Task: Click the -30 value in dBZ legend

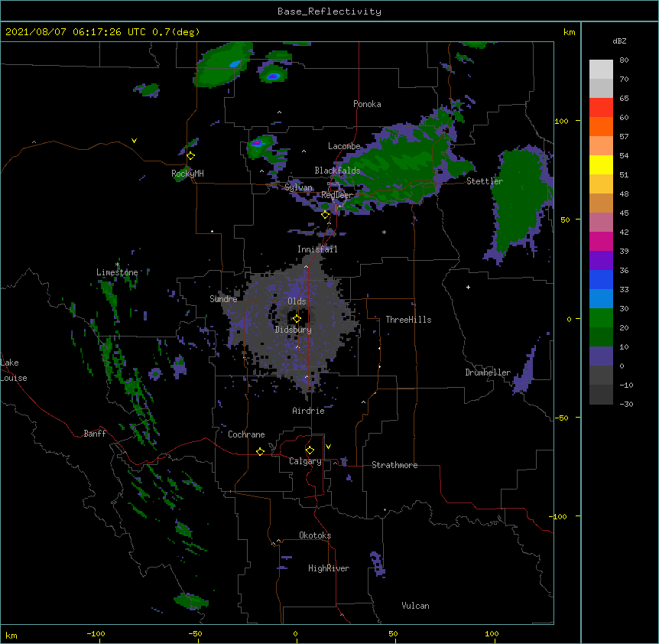Action: [x=626, y=404]
